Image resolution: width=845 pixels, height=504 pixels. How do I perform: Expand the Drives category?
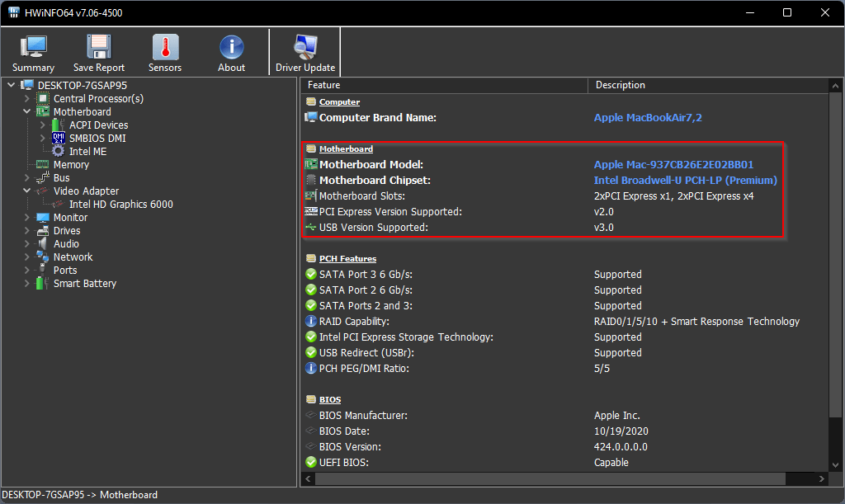[26, 230]
